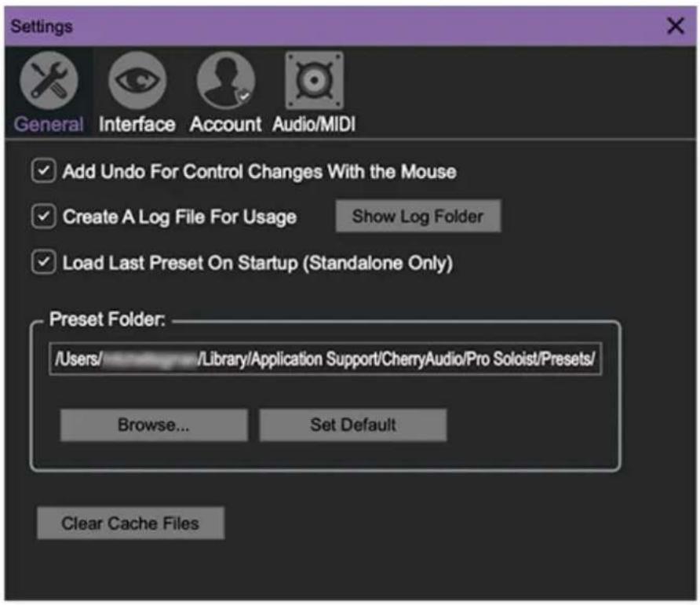
Task: Click the Preset Folder path field
Action: pyautogui.click(x=326, y=359)
